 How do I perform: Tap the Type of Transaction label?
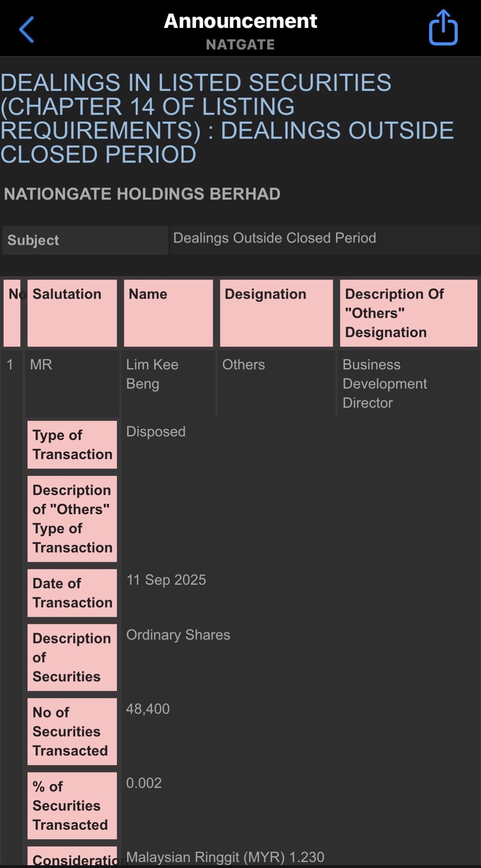click(72, 444)
